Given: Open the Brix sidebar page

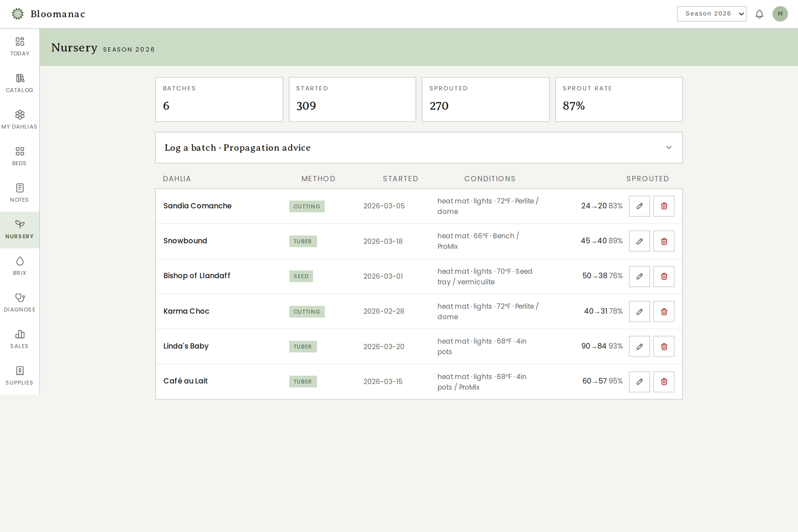Looking at the screenshot, I should [x=20, y=266].
